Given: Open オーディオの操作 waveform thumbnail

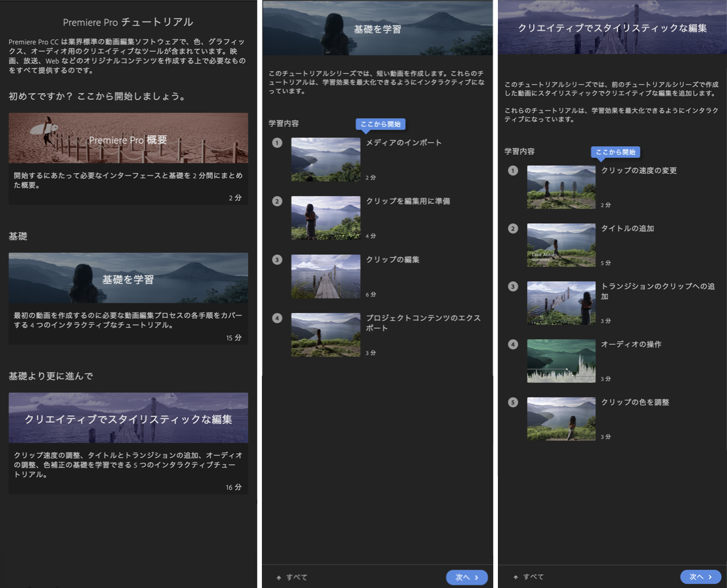Looking at the screenshot, I should (x=561, y=361).
